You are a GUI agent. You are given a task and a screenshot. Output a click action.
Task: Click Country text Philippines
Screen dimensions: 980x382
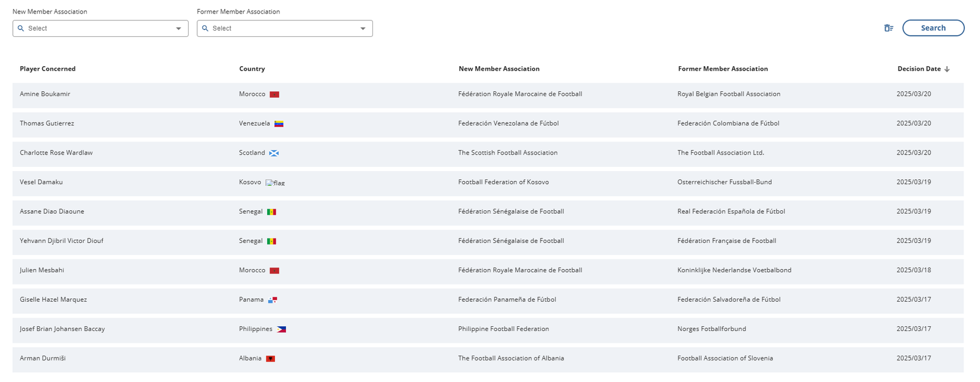(x=255, y=329)
